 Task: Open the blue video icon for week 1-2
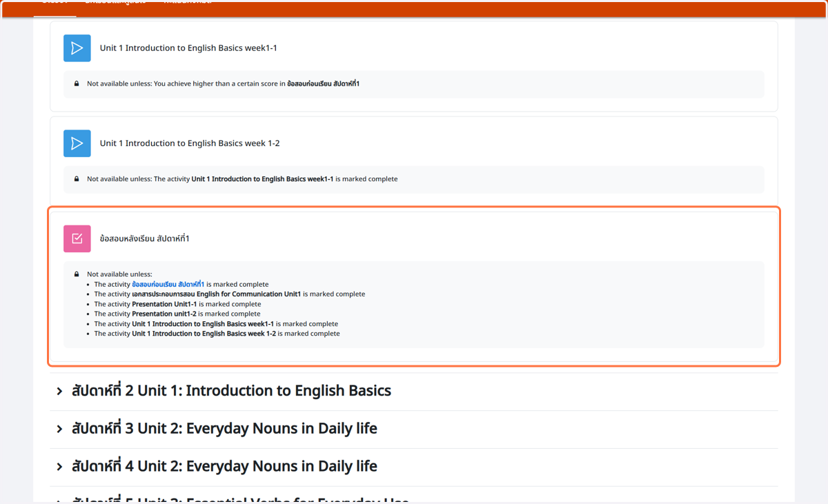[x=77, y=143]
